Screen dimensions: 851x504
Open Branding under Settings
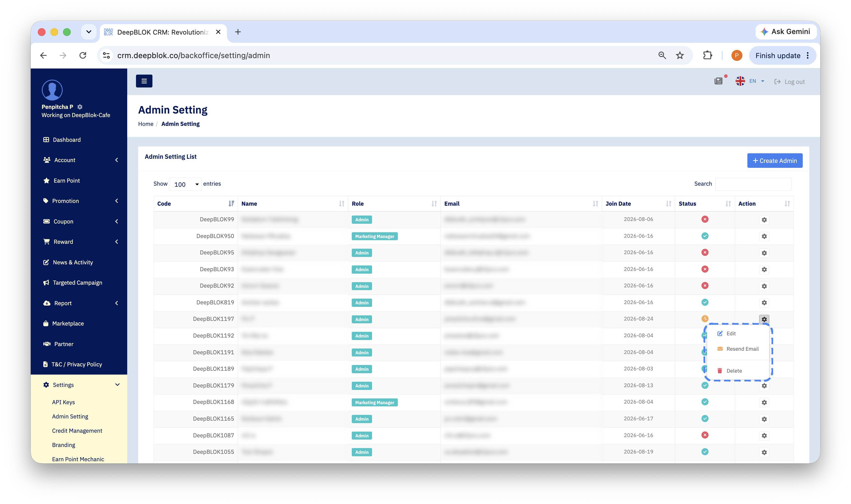tap(64, 445)
